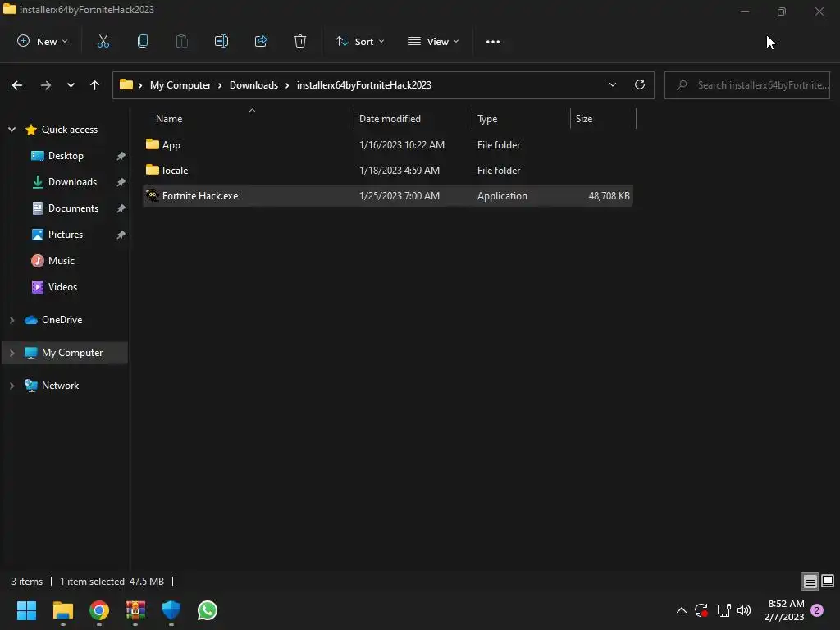Viewport: 840px width, 630px height.
Task: Expand the My Computer tree node
Action: [11, 353]
